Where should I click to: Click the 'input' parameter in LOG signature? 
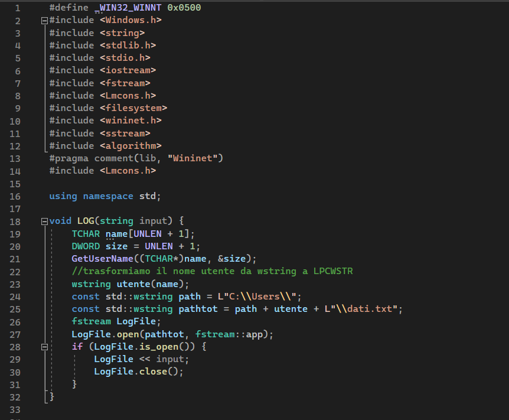coord(153,221)
